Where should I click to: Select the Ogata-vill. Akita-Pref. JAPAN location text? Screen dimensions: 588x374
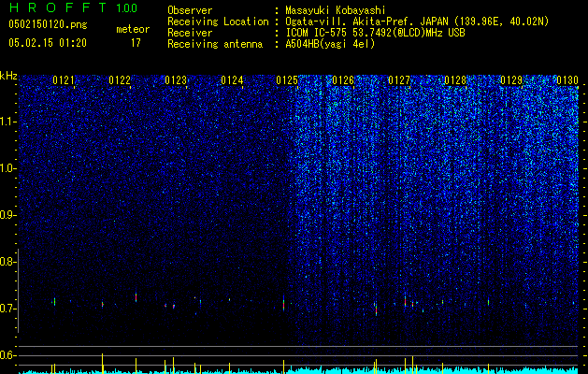pos(417,22)
